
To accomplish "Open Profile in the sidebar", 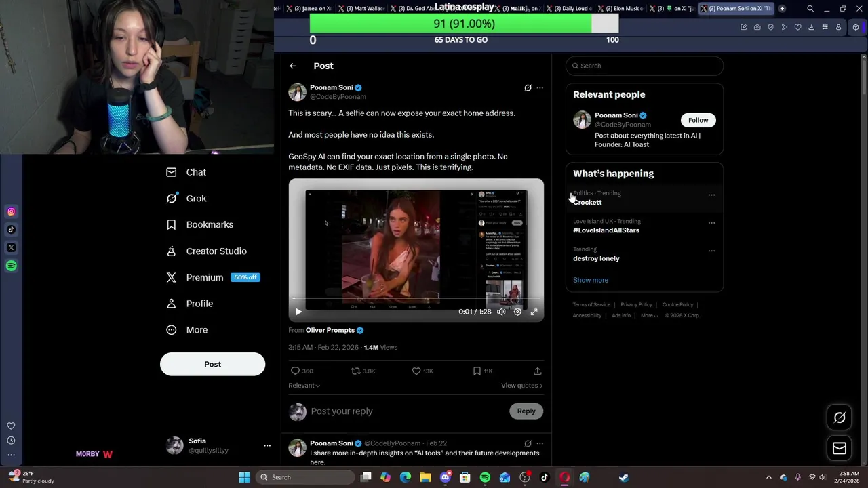I will 190,304.
